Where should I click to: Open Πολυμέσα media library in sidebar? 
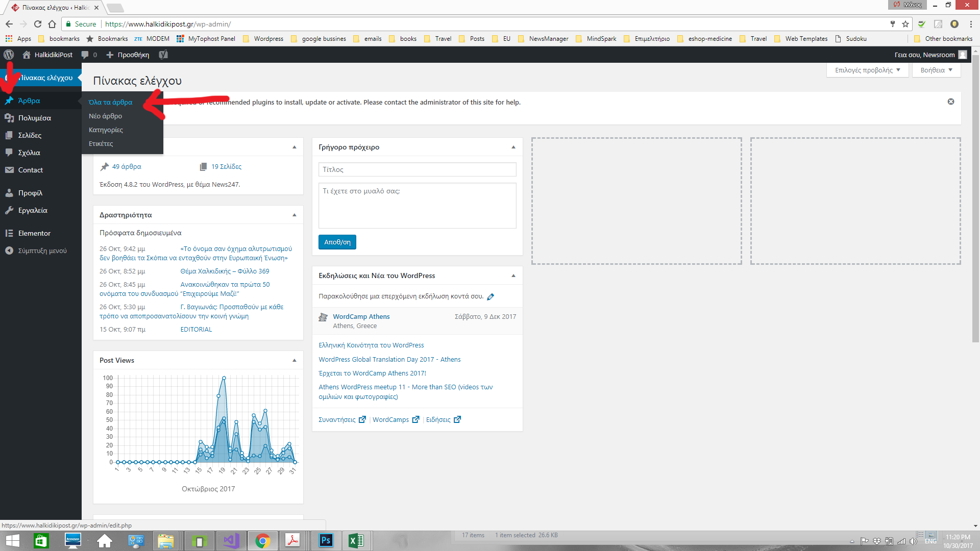tap(34, 118)
